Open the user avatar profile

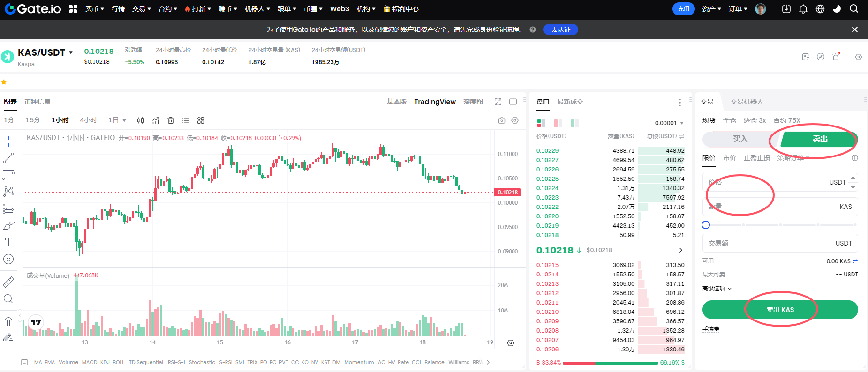tap(761, 9)
